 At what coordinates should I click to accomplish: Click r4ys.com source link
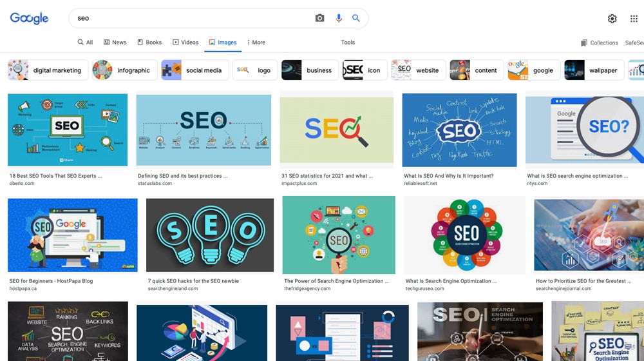(537, 183)
